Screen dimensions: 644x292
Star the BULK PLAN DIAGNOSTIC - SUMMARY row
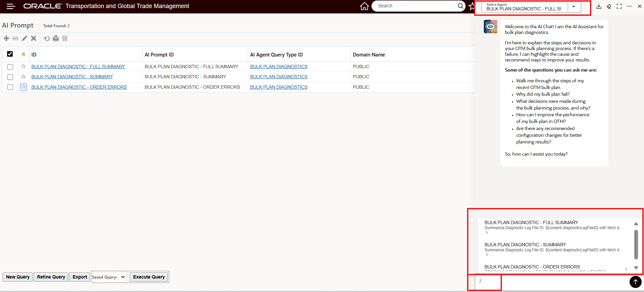pyautogui.click(x=24, y=77)
